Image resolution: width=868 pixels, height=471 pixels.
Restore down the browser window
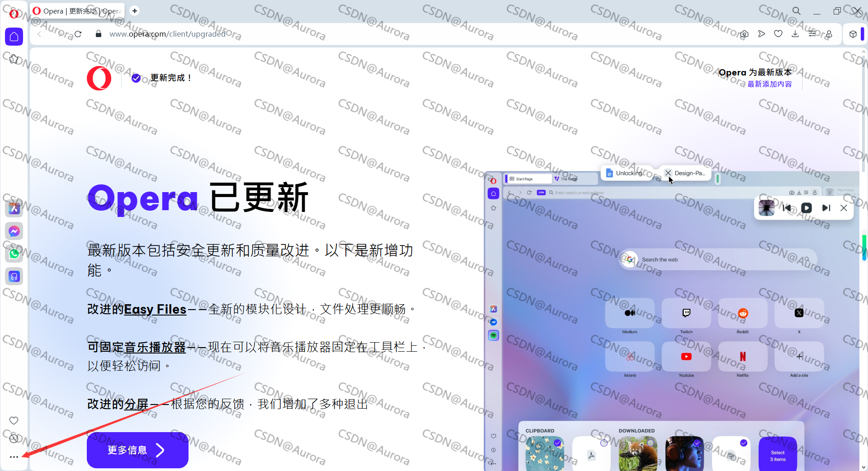tap(837, 11)
